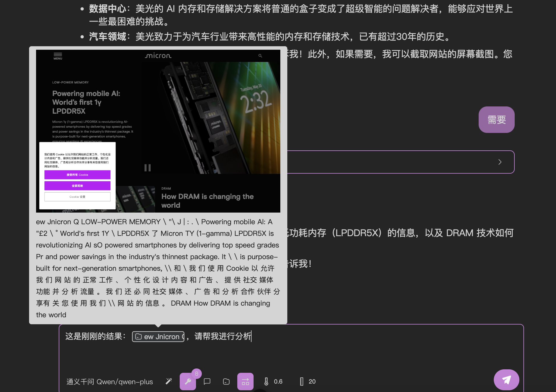Expand the collapsed panel using right chevron
Screen dimensions: 556x392
[x=500, y=162]
